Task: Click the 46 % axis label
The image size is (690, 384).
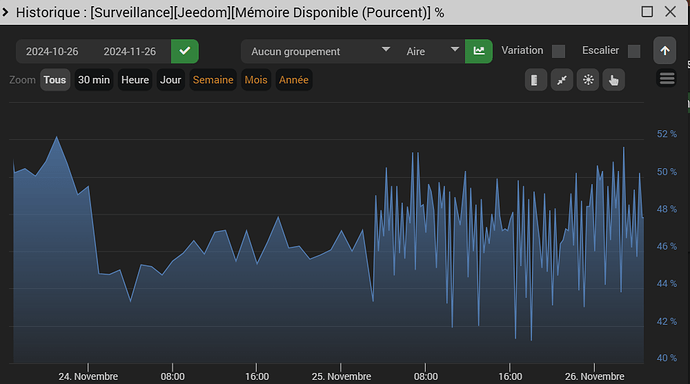Action: click(667, 246)
